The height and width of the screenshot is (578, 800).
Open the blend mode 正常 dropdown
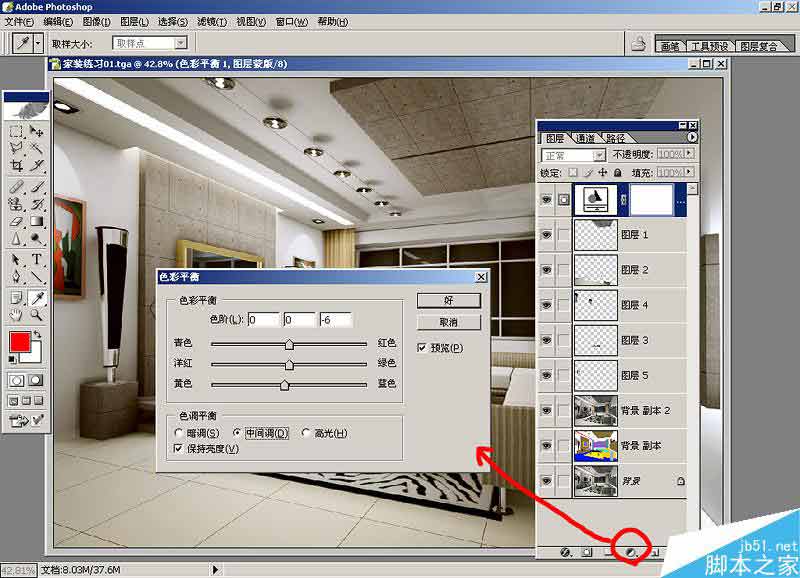599,155
